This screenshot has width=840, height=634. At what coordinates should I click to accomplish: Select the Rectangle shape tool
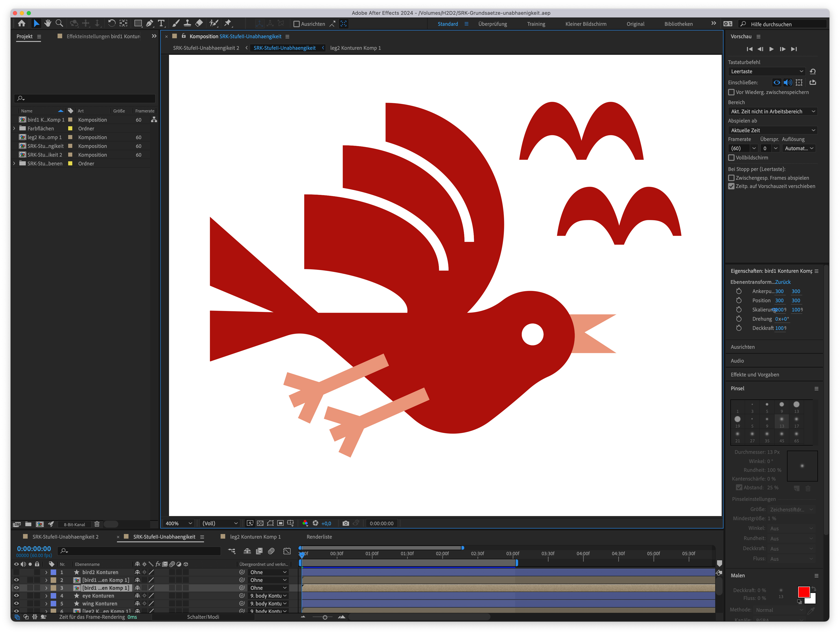(x=138, y=23)
